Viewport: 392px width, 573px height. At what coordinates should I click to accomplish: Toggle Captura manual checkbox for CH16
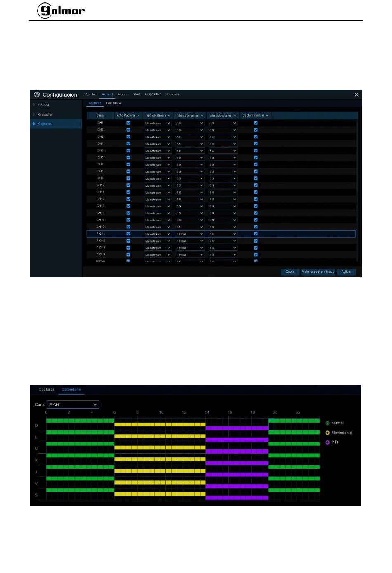pyautogui.click(x=256, y=227)
